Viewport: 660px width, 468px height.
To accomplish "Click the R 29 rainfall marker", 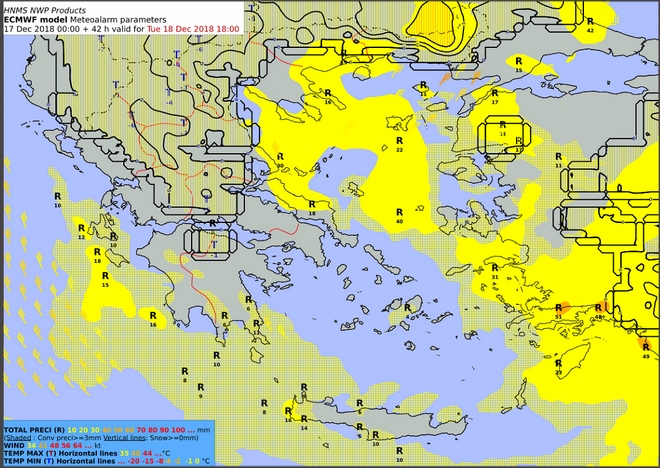I will [558, 364].
